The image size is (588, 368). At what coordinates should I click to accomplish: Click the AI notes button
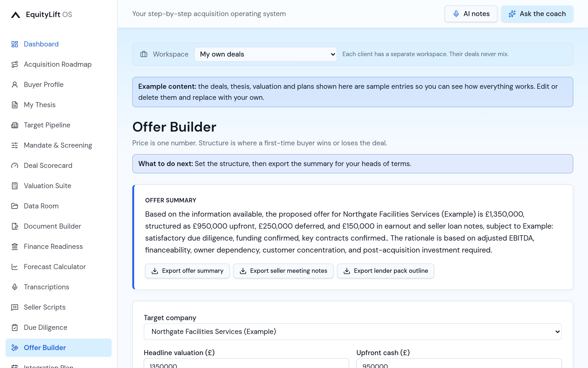point(471,14)
